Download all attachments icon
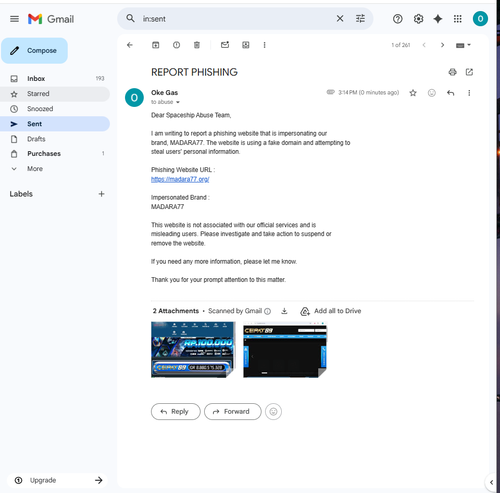The height and width of the screenshot is (493, 500). click(284, 311)
